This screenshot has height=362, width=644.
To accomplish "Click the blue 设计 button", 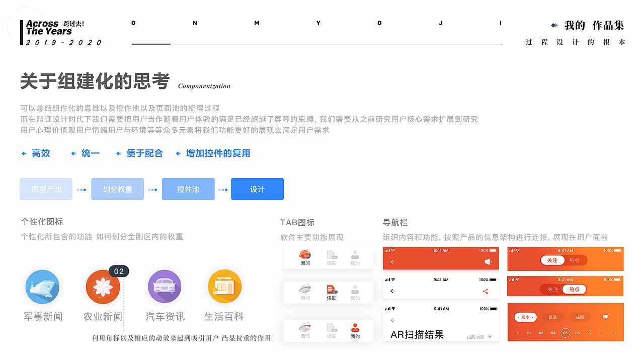I will (257, 189).
